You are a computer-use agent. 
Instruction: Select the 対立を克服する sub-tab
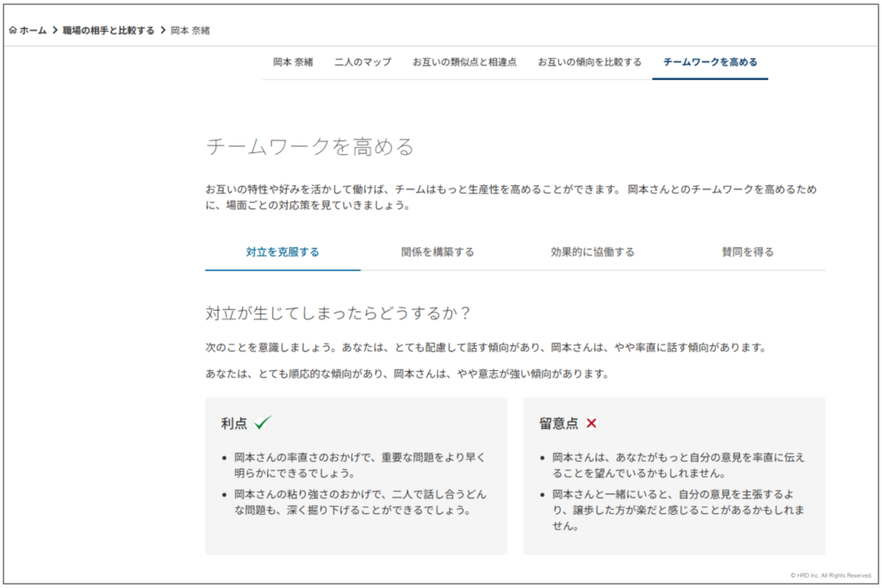[283, 252]
